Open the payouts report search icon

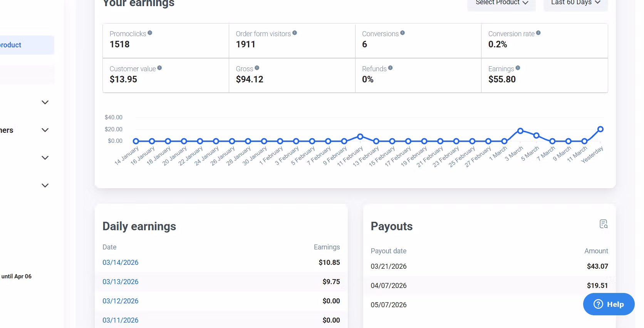coord(604,224)
